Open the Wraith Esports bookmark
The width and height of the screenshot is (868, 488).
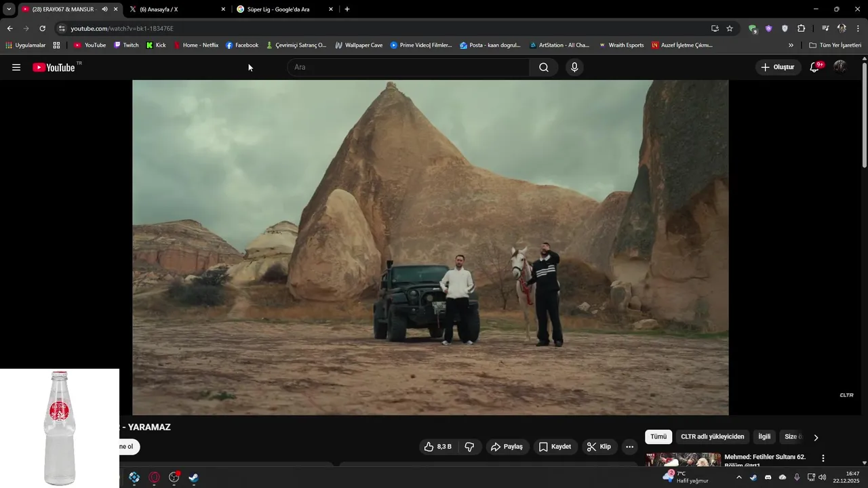tap(621, 45)
